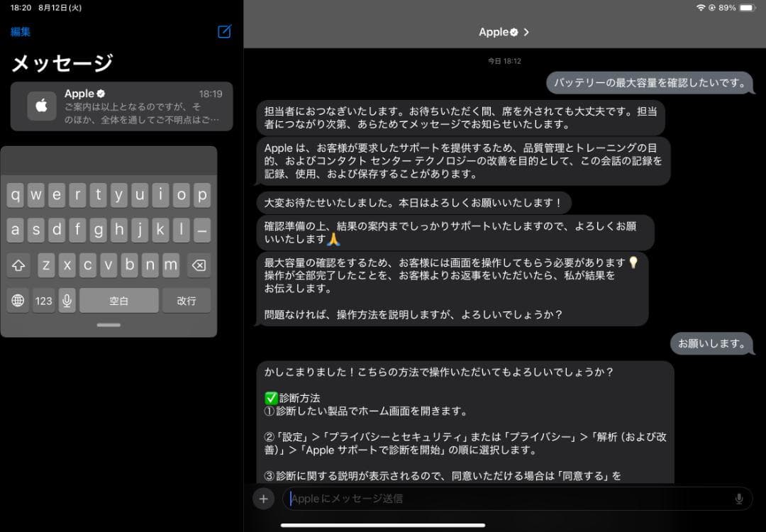The image size is (766, 532).
Task: Tap the keyboard resize handle below the keys
Action: [108, 325]
